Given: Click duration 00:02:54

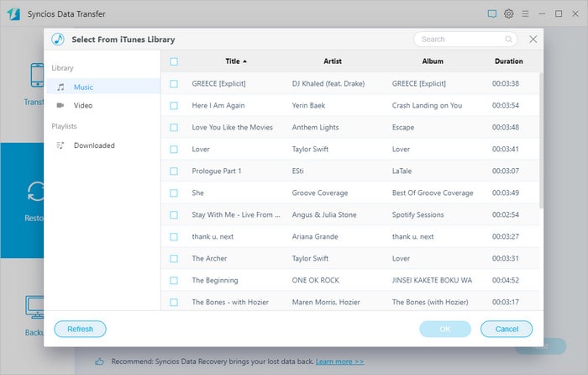Looking at the screenshot, I should [x=505, y=214].
